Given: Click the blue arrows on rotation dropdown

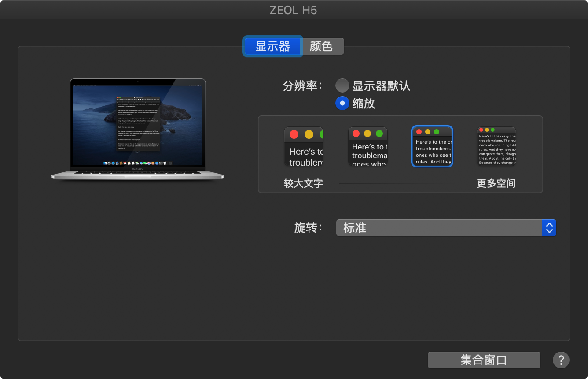Looking at the screenshot, I should coord(549,228).
